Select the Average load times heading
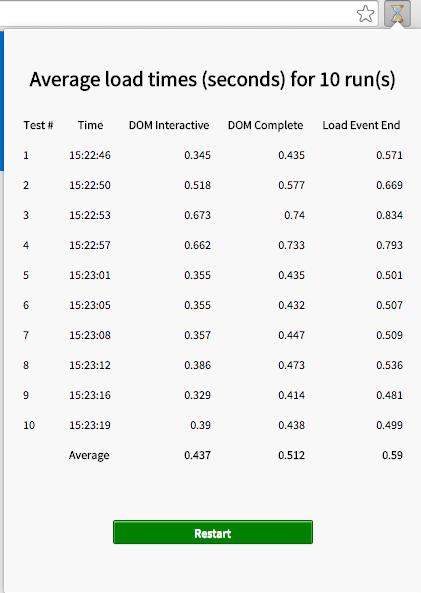 pyautogui.click(x=213, y=79)
